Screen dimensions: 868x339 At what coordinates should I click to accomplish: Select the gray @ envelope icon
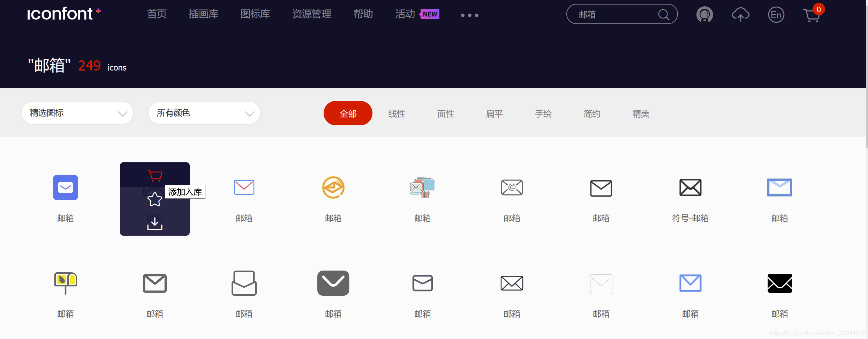click(512, 187)
